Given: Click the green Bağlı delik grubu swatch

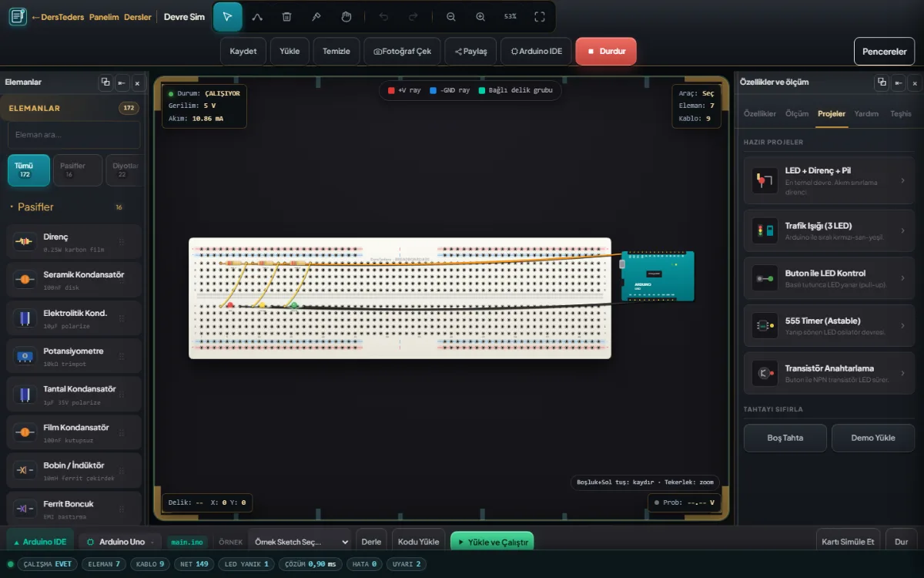Looking at the screenshot, I should tap(482, 90).
